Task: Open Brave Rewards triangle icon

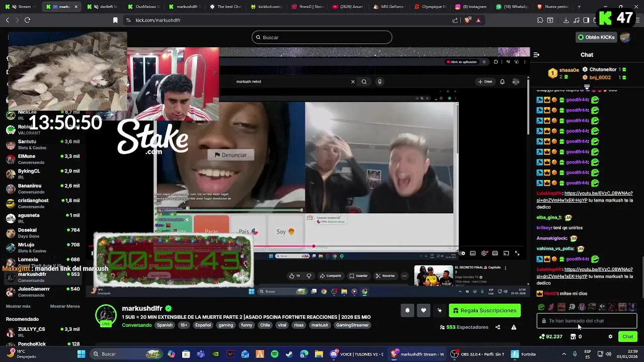Action: click(478, 20)
